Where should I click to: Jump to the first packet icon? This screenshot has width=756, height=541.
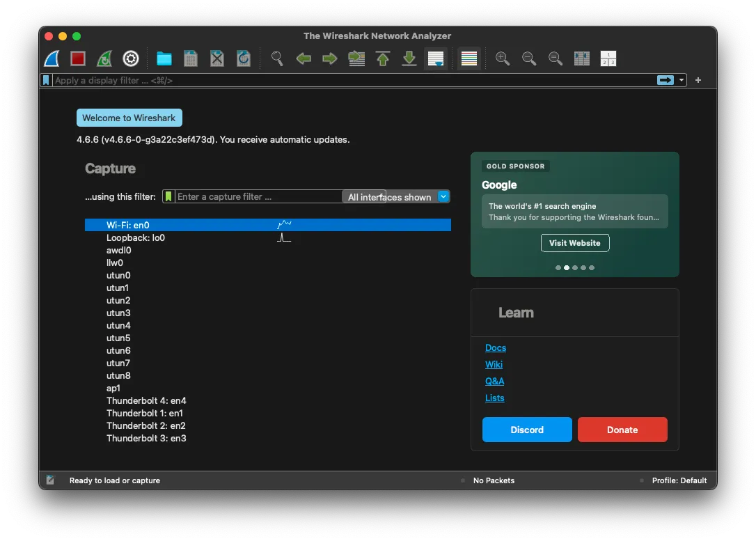coord(383,58)
